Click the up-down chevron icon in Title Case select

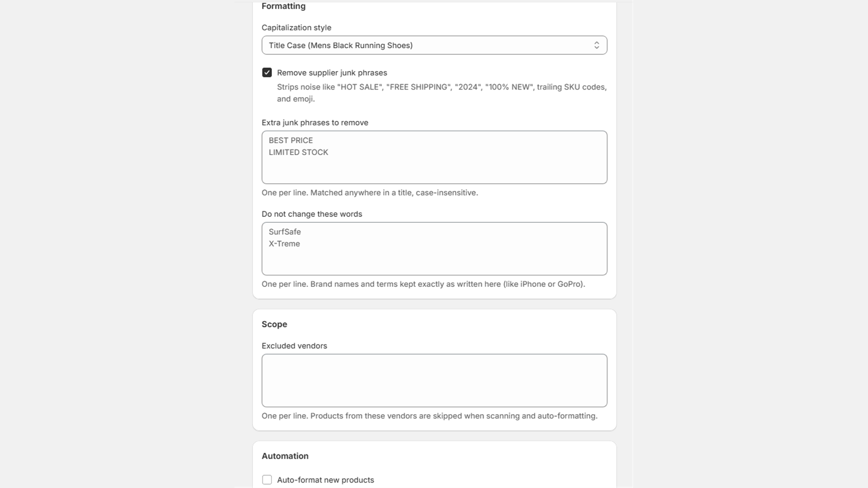596,45
